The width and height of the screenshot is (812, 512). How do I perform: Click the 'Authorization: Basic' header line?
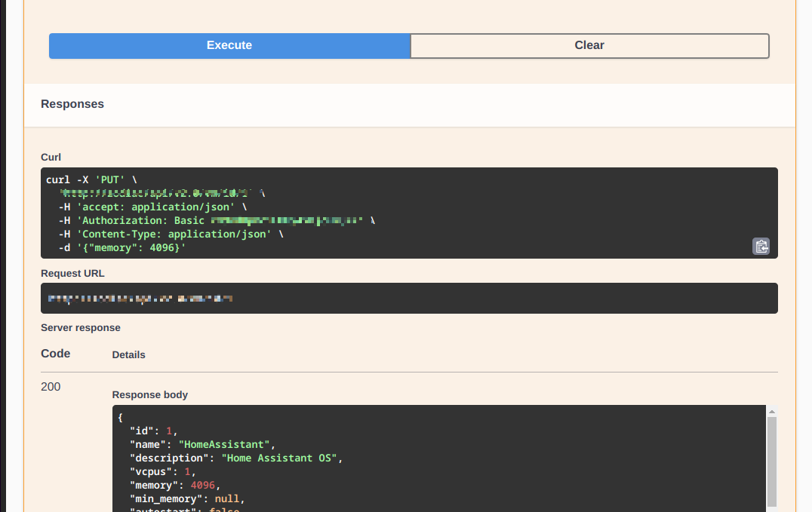point(217,220)
